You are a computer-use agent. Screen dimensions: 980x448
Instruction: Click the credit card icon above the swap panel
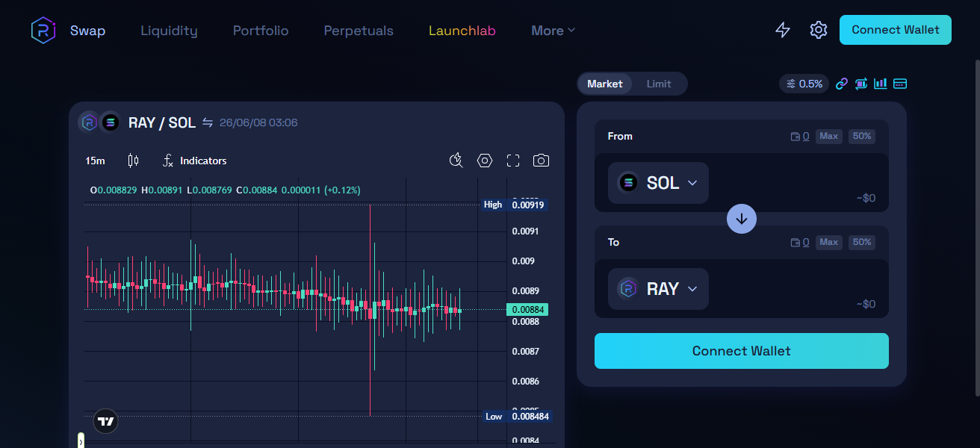coord(900,84)
